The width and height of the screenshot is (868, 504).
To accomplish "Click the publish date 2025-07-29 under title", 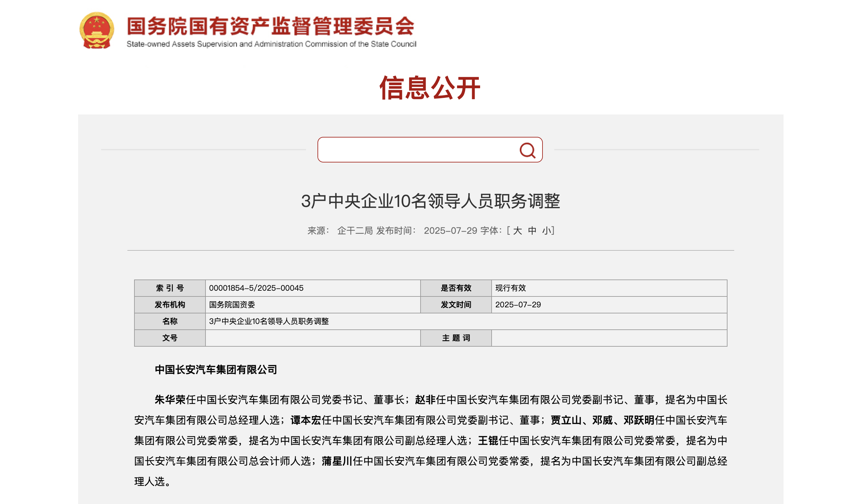I will 450,231.
